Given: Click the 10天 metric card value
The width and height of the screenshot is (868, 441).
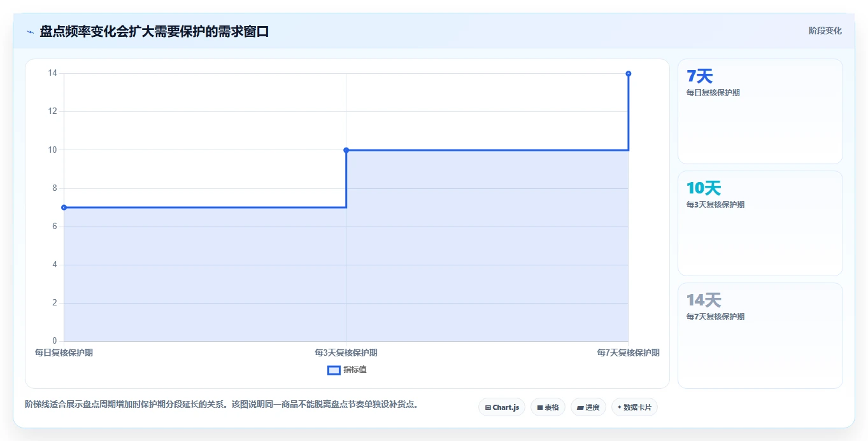Looking at the screenshot, I should point(704,188).
